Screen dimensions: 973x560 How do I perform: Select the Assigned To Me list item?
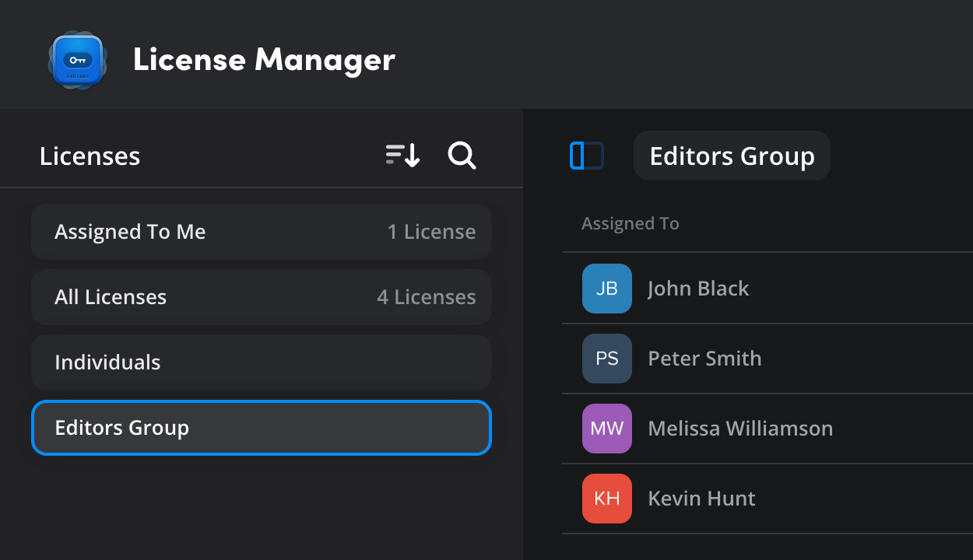262,232
